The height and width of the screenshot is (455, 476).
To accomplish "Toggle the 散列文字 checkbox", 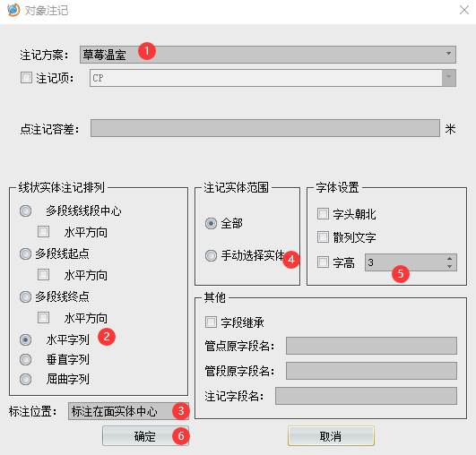I will coord(323,237).
